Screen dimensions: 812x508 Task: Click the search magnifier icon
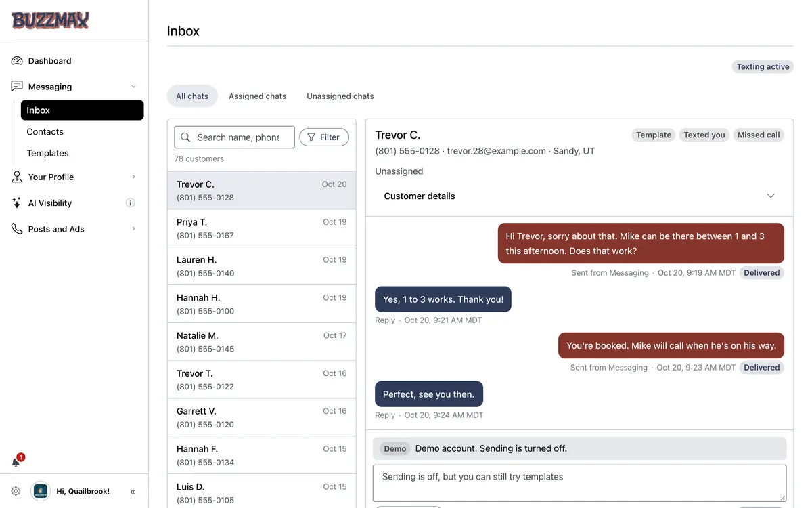coord(185,137)
